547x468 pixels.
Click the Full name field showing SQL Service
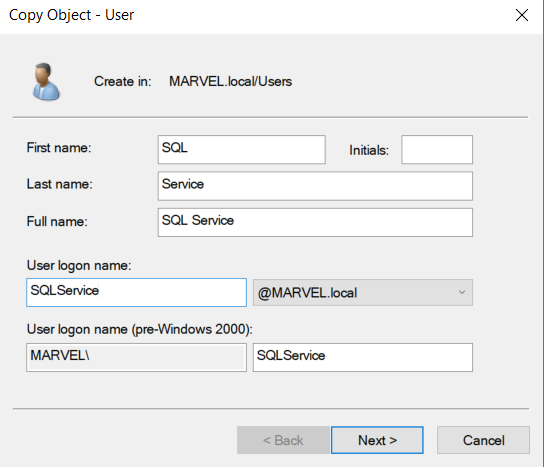(315, 222)
